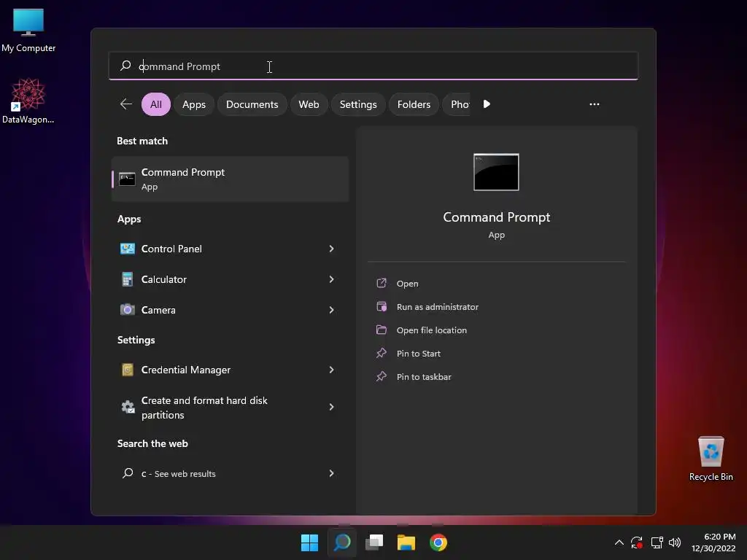Screen dimensions: 747x560
Task: Click the volume speaker tray icon
Action: pyautogui.click(x=675, y=542)
